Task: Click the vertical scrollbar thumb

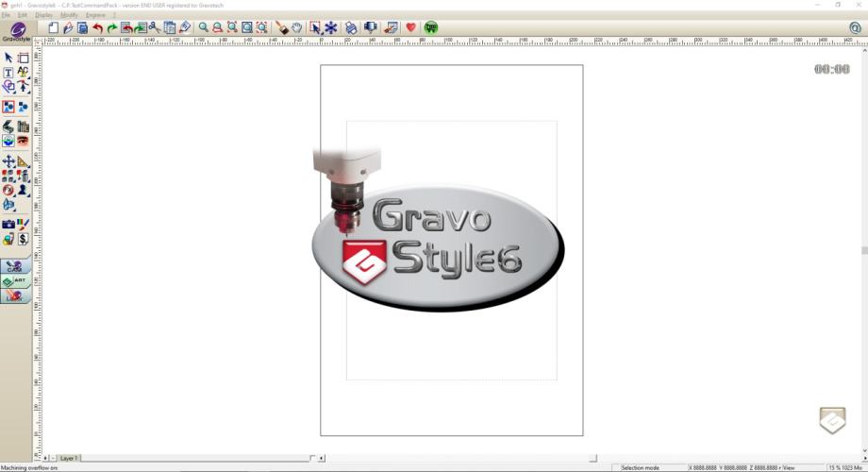Action: pyautogui.click(x=864, y=251)
